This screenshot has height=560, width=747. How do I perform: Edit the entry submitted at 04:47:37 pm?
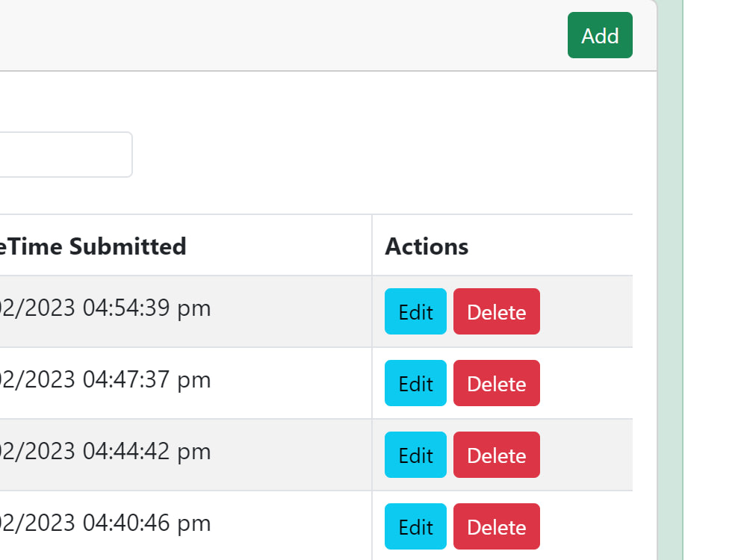click(415, 383)
